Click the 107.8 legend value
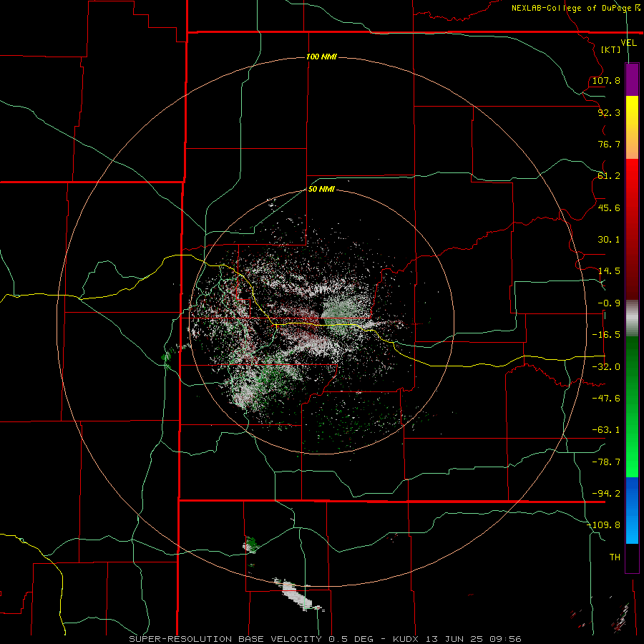This screenshot has width=644, height=644. [606, 80]
